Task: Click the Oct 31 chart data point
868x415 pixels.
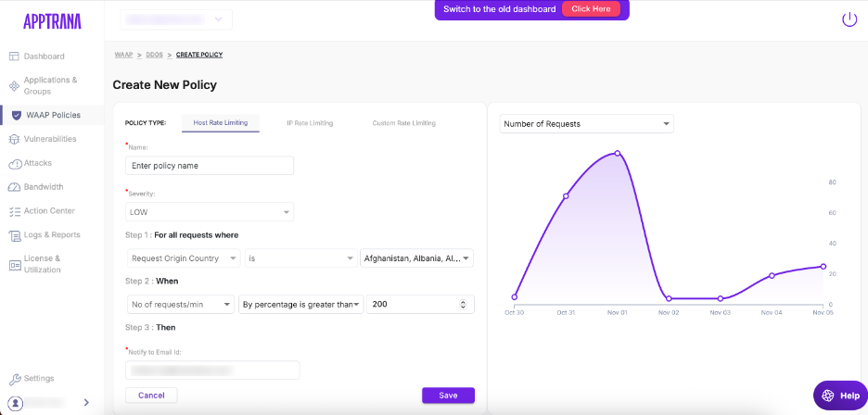Action: click(x=566, y=196)
